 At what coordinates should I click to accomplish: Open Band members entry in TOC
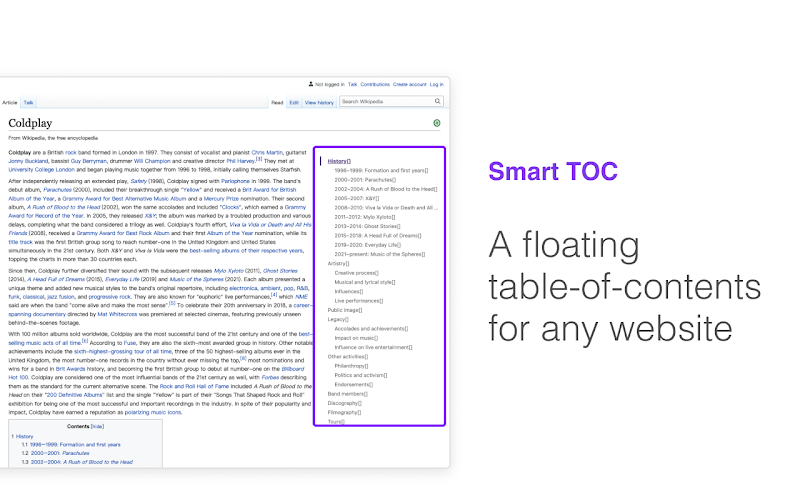(x=347, y=394)
